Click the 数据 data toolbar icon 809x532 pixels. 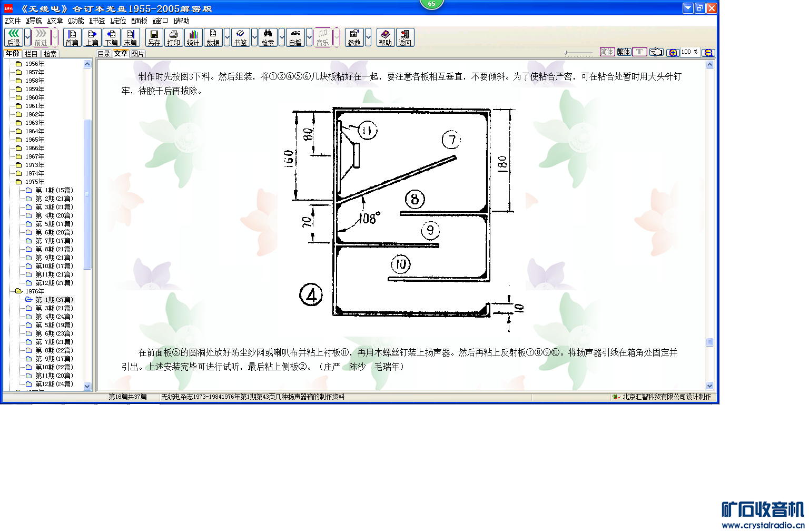pos(213,37)
